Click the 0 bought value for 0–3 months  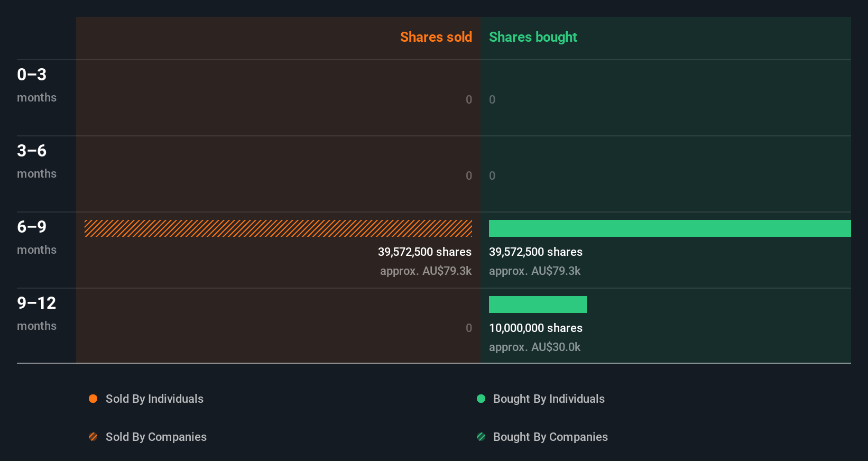492,100
